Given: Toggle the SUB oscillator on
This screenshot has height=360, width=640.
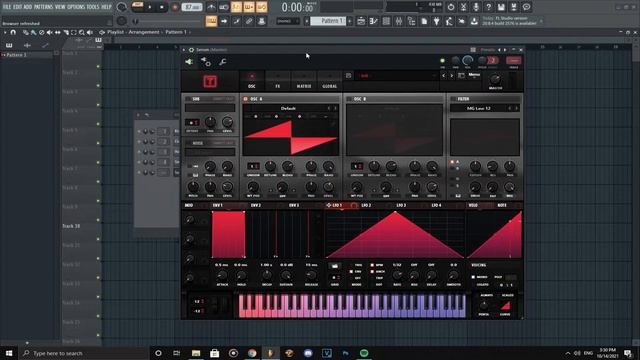Looking at the screenshot, I should 188,99.
